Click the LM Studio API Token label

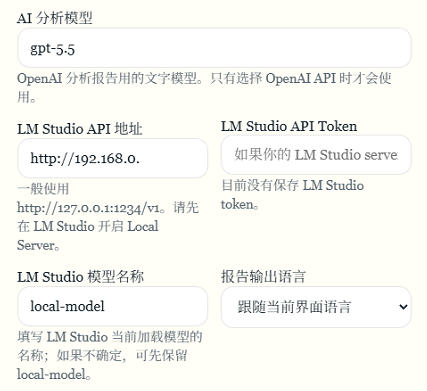click(x=289, y=126)
